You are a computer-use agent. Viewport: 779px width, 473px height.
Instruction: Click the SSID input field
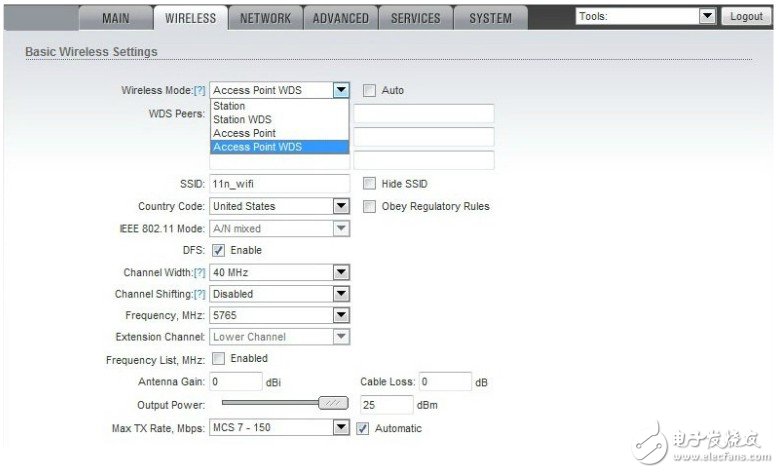(x=279, y=184)
